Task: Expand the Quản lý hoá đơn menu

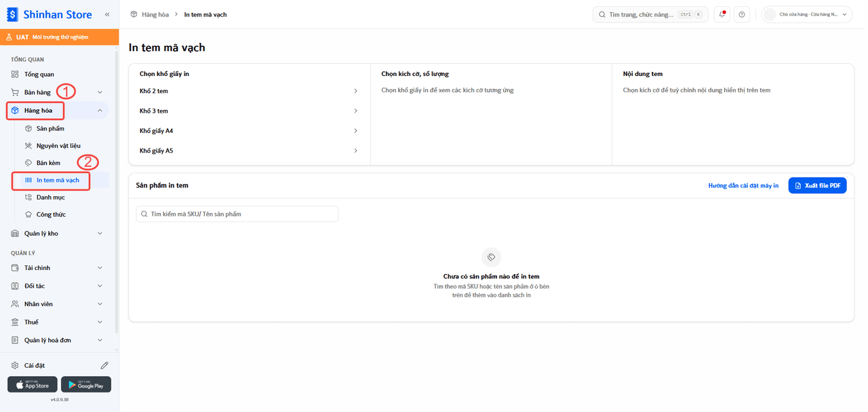Action: click(59, 340)
